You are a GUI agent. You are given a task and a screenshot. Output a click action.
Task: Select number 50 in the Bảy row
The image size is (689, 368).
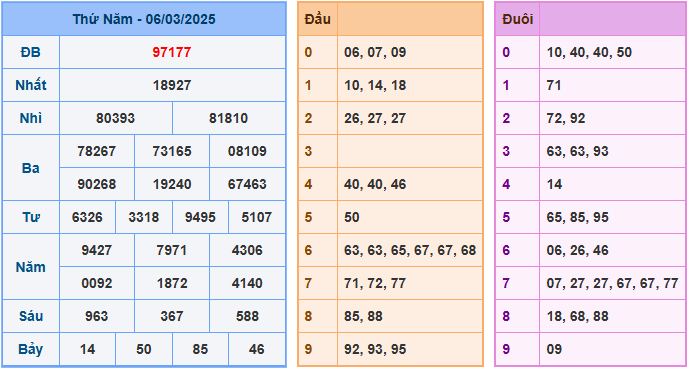[144, 349]
